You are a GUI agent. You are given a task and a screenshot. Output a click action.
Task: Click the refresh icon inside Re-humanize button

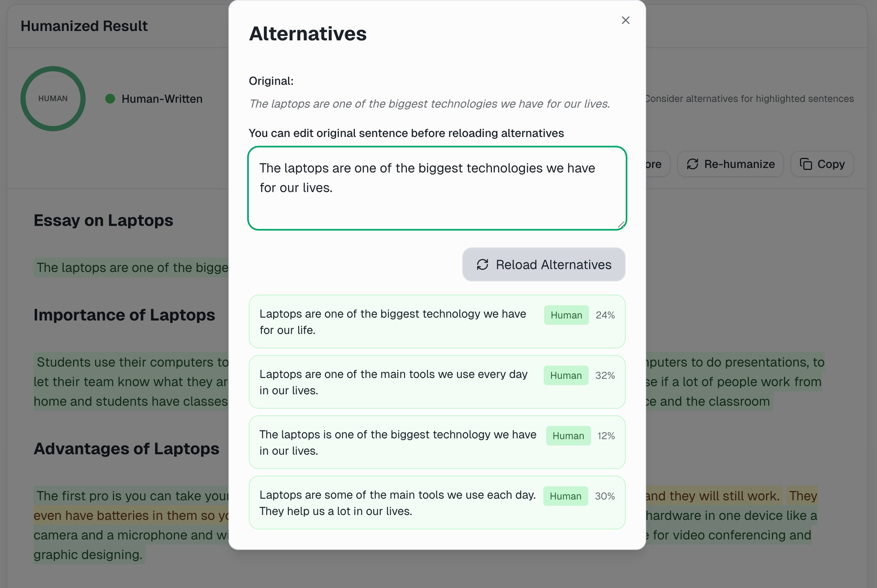(692, 164)
